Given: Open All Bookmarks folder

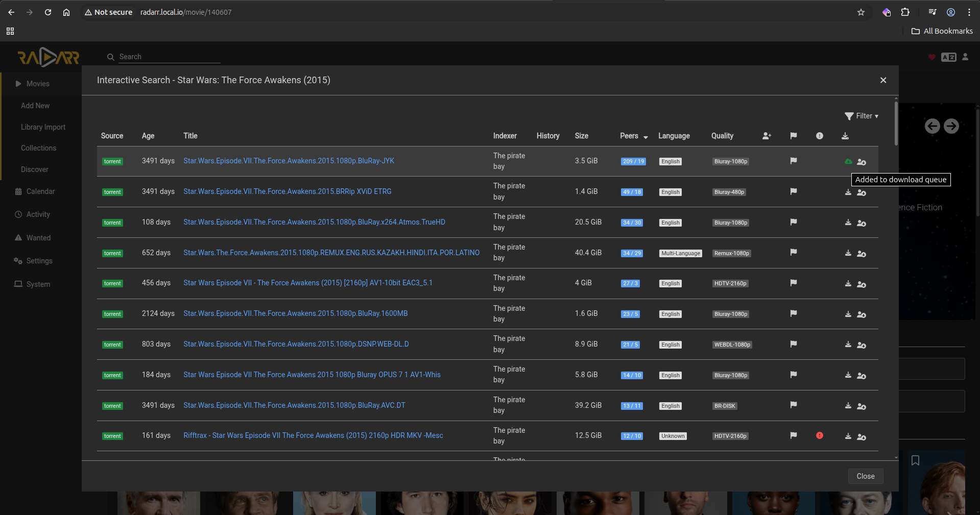Looking at the screenshot, I should click(942, 31).
